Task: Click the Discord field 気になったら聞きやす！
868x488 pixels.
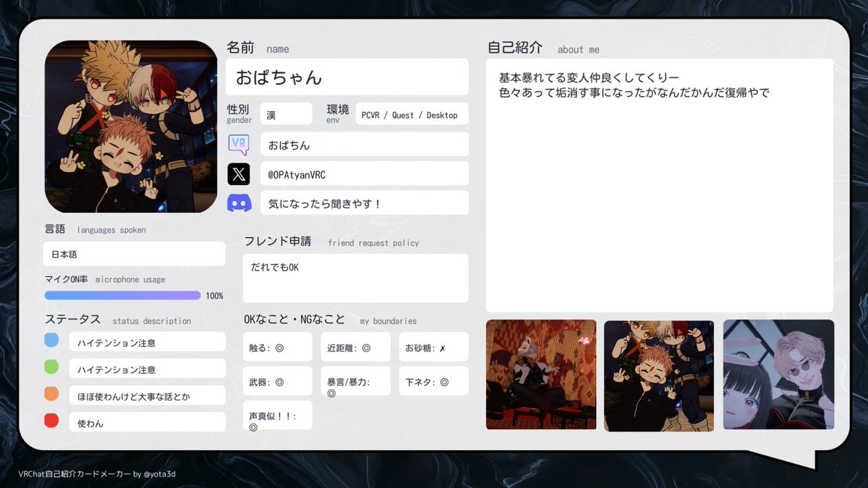Action: (365, 203)
